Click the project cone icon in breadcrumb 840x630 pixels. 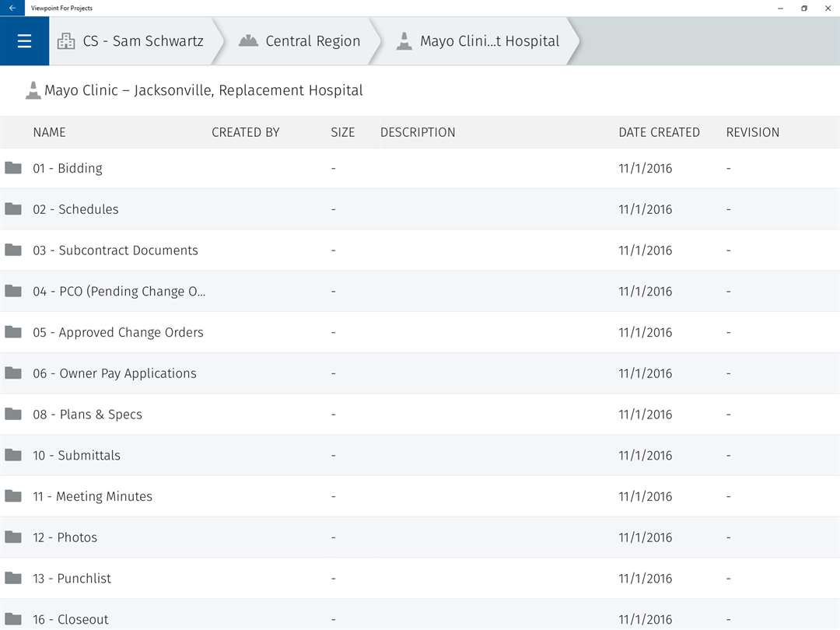(404, 40)
